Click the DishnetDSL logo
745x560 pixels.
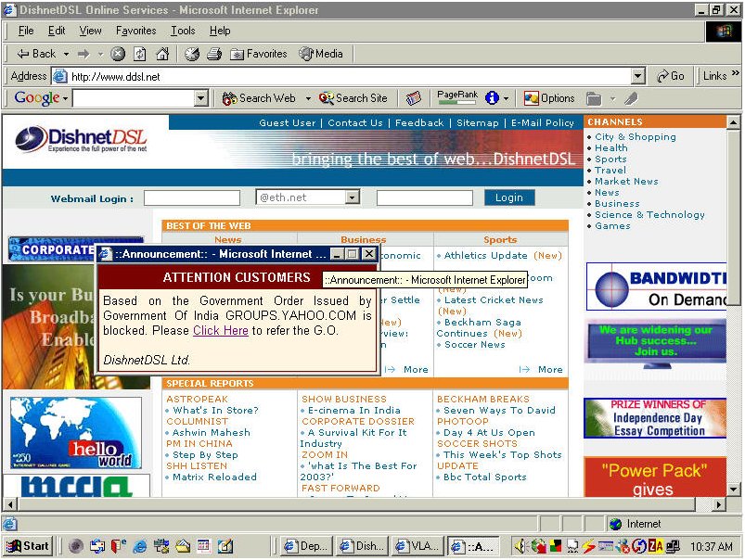[x=81, y=140]
